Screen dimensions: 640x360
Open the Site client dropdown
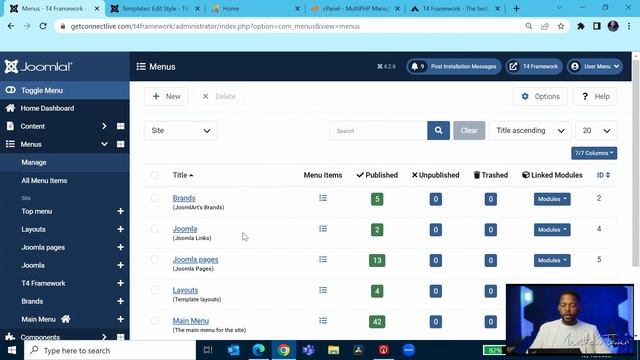pos(180,131)
